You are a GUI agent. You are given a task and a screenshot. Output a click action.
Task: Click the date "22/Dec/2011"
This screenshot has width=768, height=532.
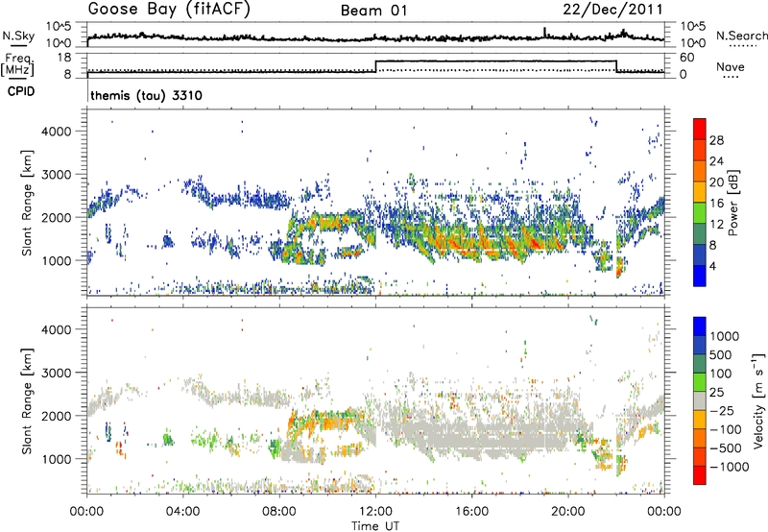coord(612,9)
